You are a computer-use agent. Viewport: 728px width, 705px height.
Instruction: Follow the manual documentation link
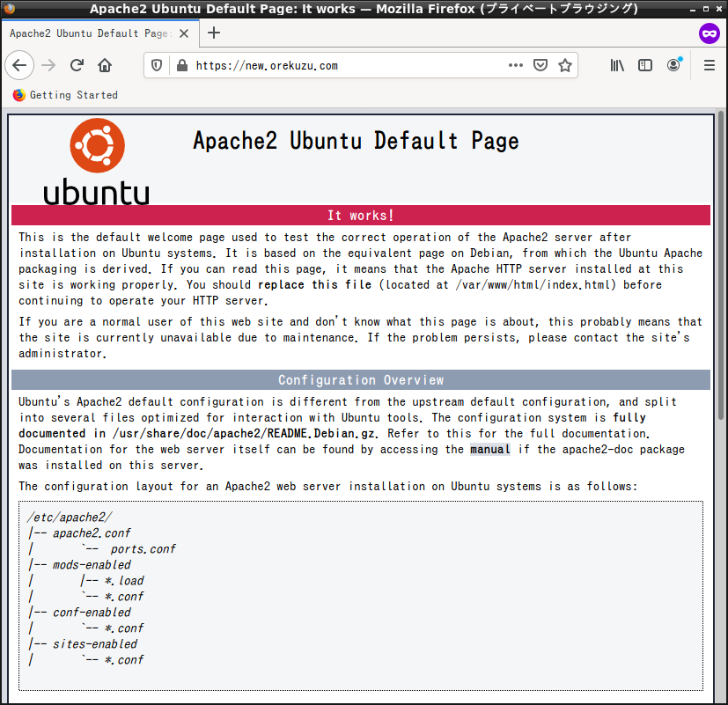point(489,449)
